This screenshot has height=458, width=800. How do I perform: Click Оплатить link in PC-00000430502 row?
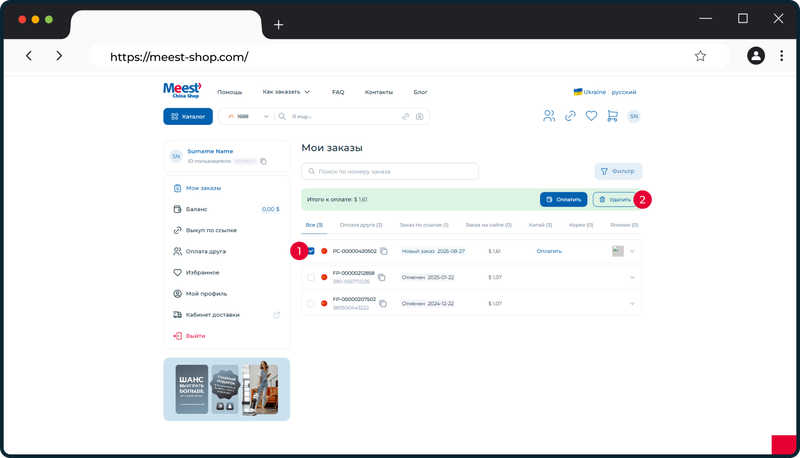tap(549, 251)
